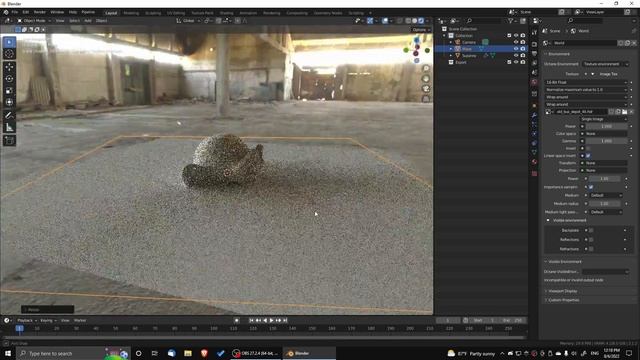Expand Custom Properties panel
This screenshot has width=640, height=360.
563,300
